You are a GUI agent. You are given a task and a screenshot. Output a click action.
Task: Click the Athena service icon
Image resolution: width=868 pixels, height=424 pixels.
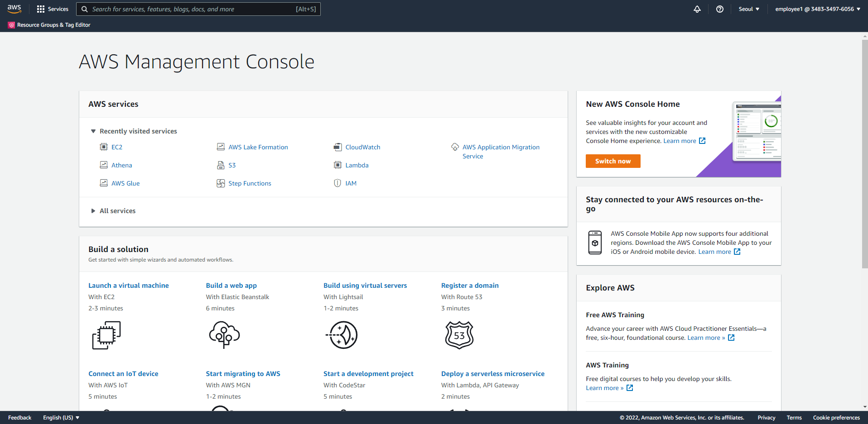104,165
